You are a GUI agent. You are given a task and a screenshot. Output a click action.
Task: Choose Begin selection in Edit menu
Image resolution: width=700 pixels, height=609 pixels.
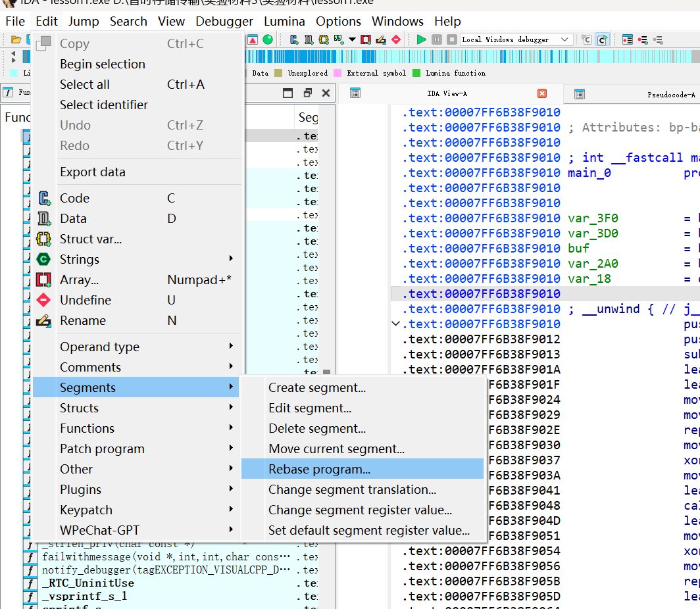click(x=136, y=64)
